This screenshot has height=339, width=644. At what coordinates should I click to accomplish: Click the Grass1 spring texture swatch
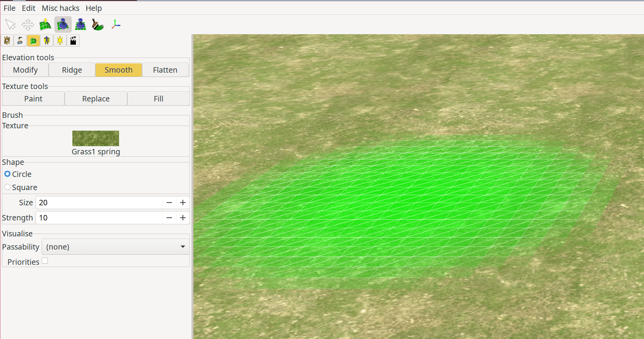pyautogui.click(x=96, y=138)
